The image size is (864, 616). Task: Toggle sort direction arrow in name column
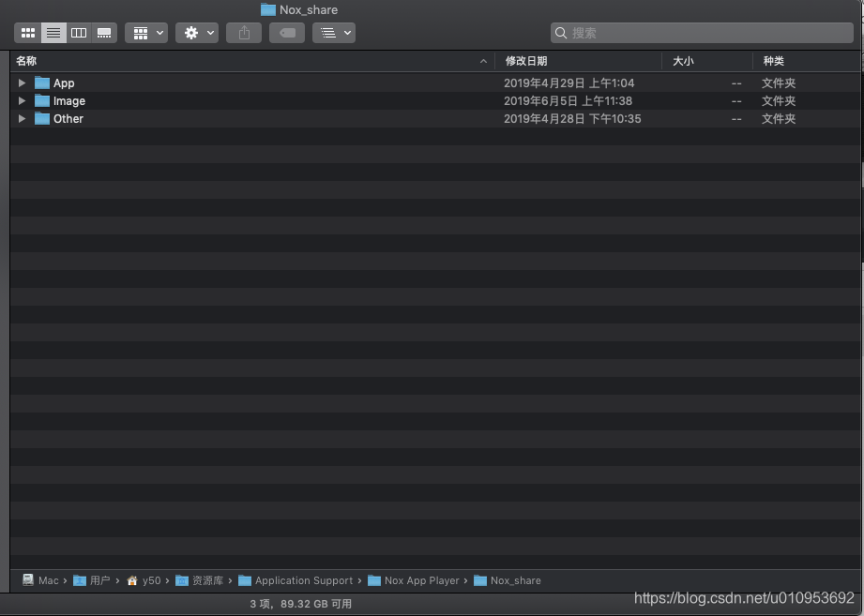click(483, 61)
